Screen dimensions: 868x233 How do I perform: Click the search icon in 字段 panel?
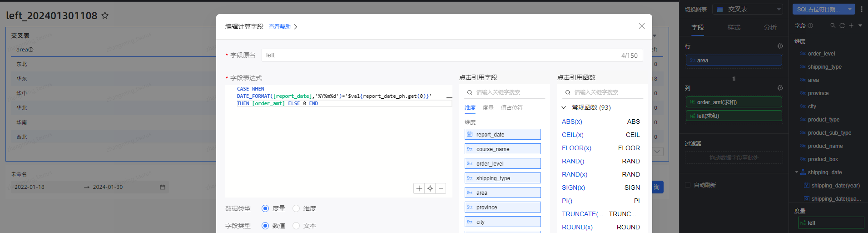pyautogui.click(x=833, y=25)
